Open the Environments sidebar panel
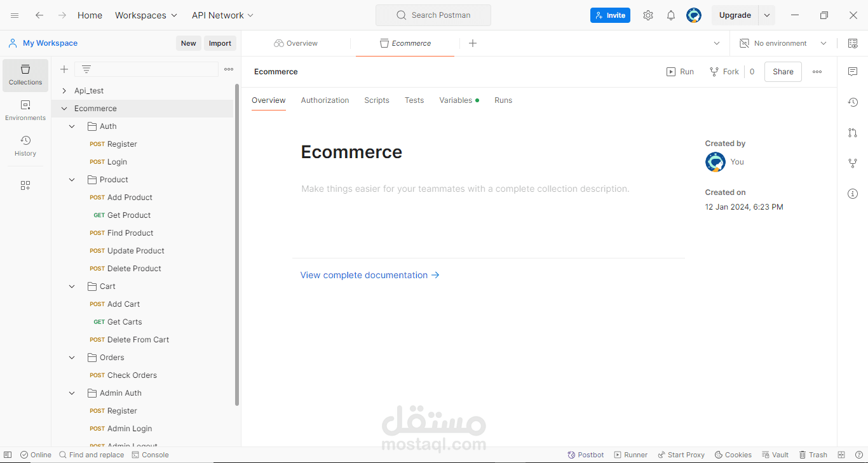Image resolution: width=868 pixels, height=463 pixels. [25, 111]
